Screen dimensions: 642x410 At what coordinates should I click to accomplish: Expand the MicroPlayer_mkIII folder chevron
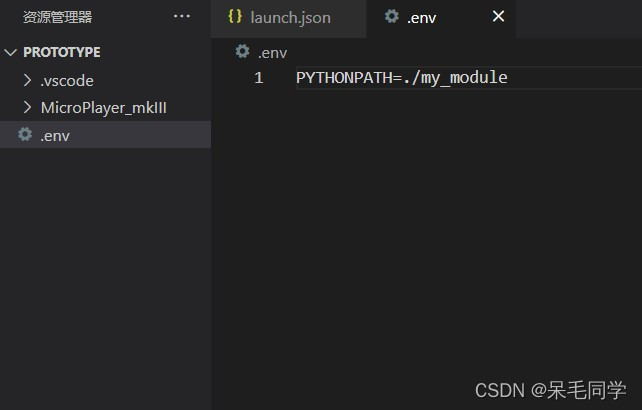point(27,107)
